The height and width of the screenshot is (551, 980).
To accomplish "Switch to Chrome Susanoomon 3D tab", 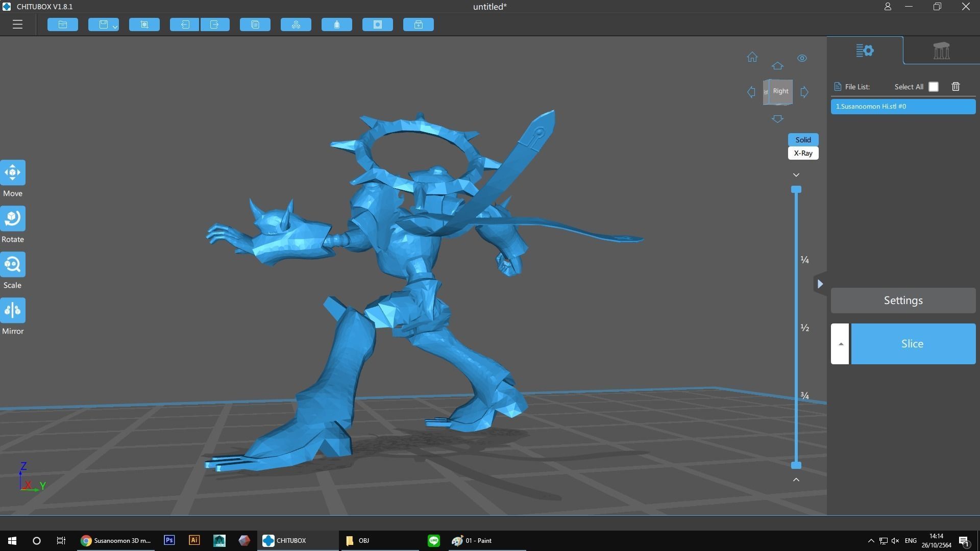I will click(x=116, y=541).
